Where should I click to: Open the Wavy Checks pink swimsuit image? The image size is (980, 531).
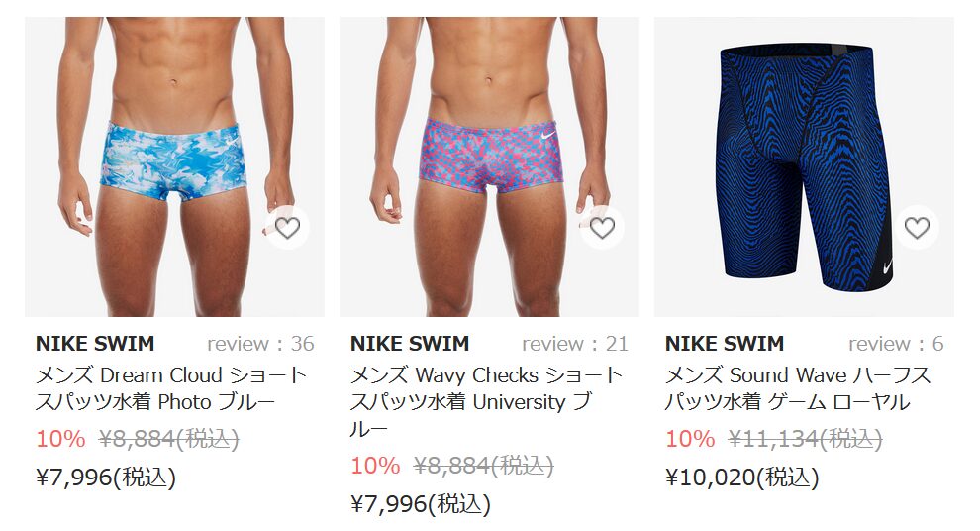pos(489,166)
